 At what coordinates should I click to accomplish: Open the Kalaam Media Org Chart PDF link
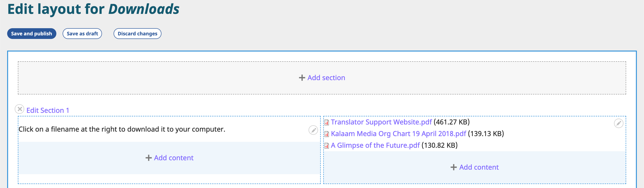pyautogui.click(x=398, y=134)
